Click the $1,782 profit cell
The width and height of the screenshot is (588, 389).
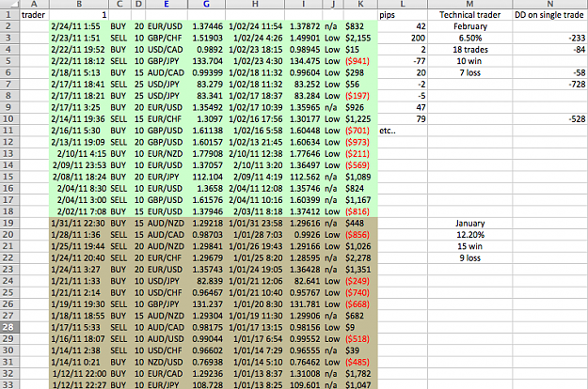point(360,374)
